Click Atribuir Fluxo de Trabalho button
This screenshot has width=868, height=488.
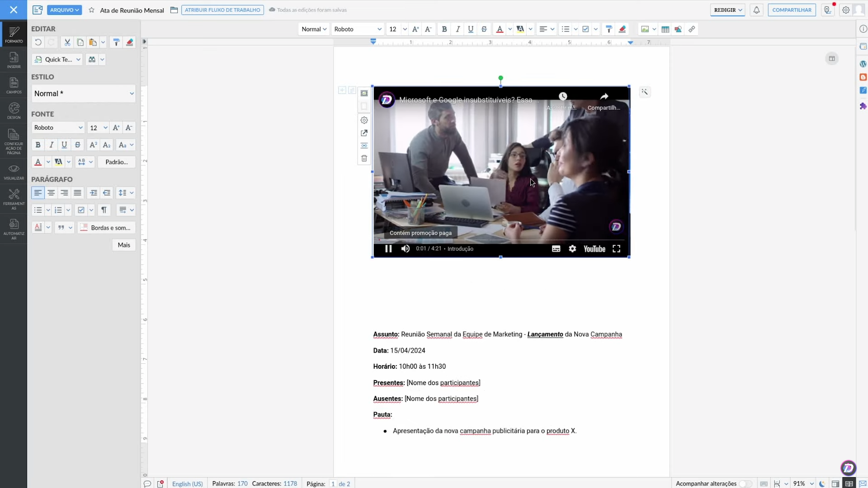pos(222,10)
